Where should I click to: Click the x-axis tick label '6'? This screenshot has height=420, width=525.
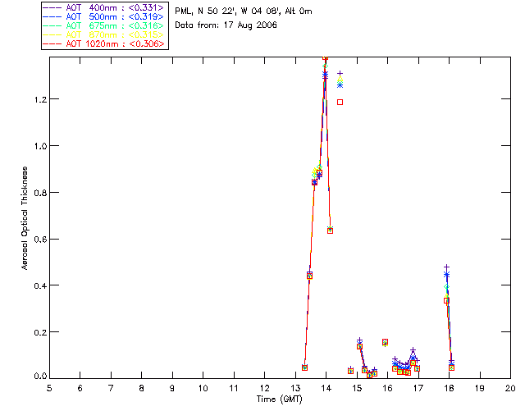(80, 389)
